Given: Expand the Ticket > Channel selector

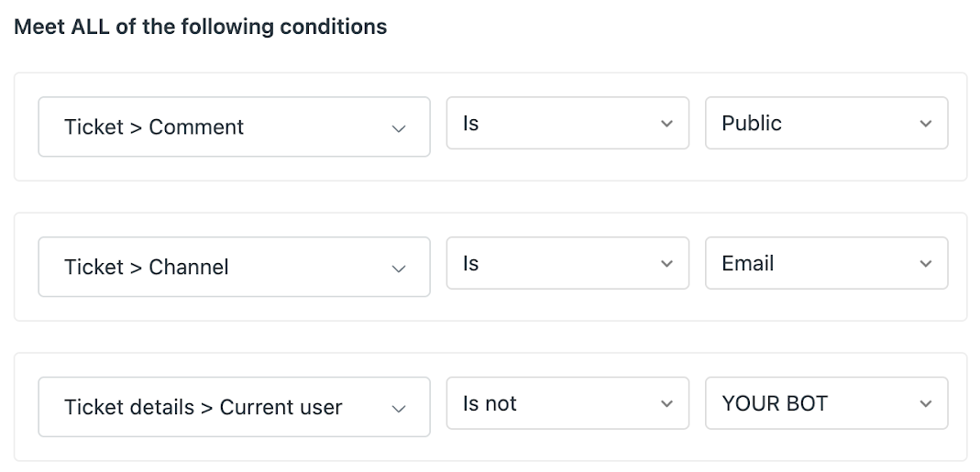Looking at the screenshot, I should pyautogui.click(x=233, y=268).
